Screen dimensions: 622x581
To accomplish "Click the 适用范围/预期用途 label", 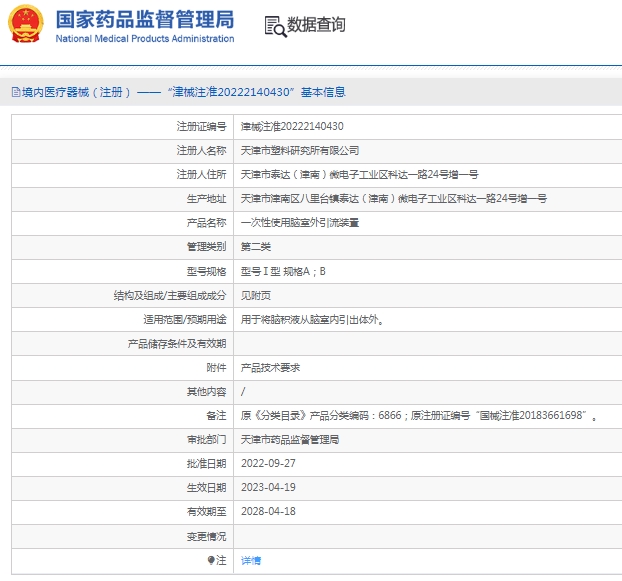I will 185,319.
